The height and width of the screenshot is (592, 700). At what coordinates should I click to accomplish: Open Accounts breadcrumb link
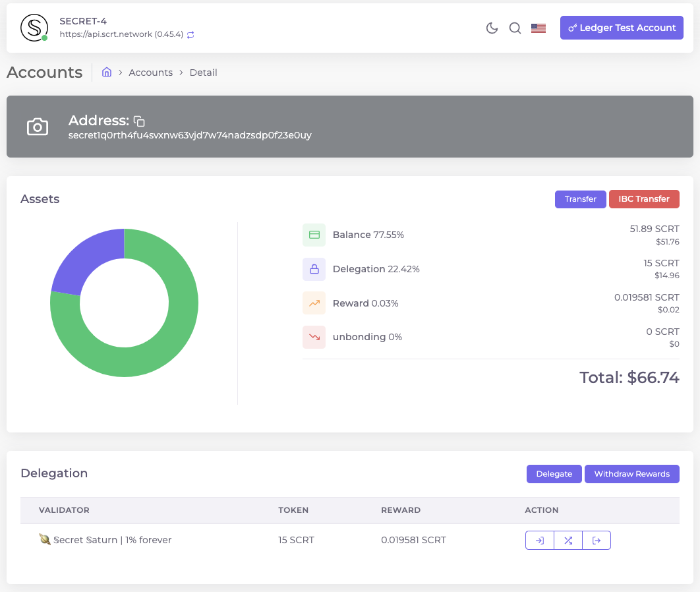tap(150, 73)
